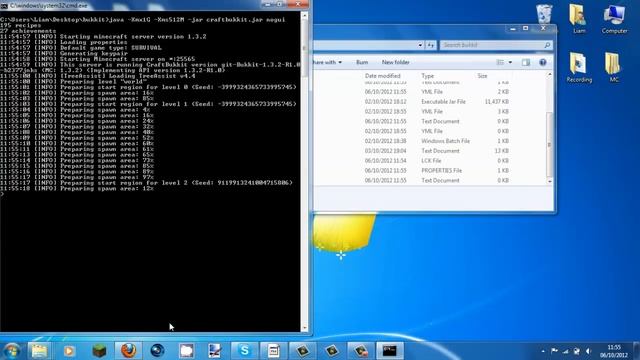The height and width of the screenshot is (360, 640).
Task: Sort by Size column header
Action: coord(482,76)
